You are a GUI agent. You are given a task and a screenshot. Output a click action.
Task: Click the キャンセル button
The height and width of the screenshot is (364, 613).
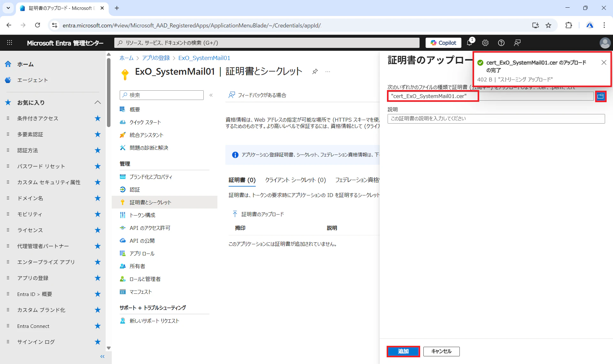441,351
